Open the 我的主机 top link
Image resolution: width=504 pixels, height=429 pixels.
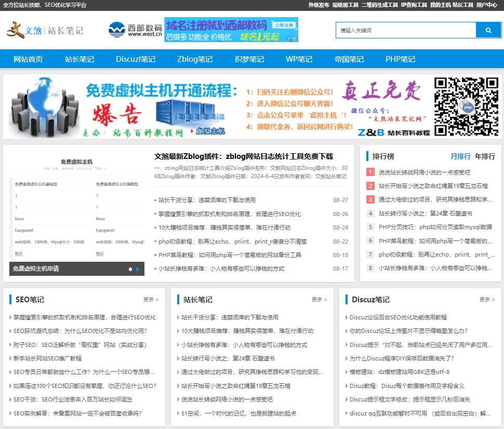pyautogui.click(x=441, y=5)
